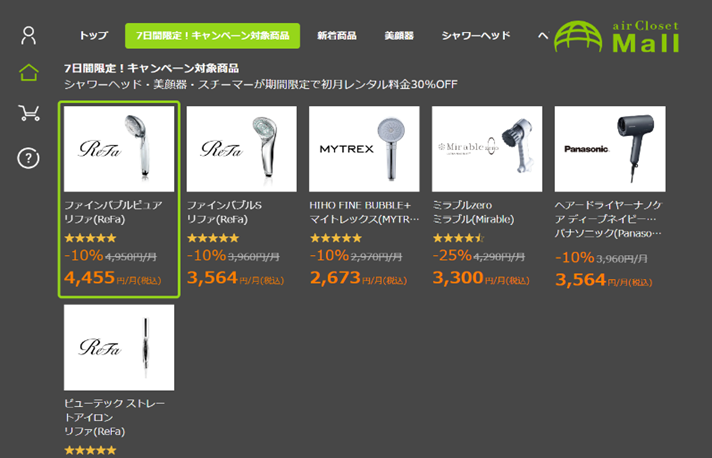Open the シャワーヘッド tab
This screenshot has height=458, width=712.
(x=476, y=35)
